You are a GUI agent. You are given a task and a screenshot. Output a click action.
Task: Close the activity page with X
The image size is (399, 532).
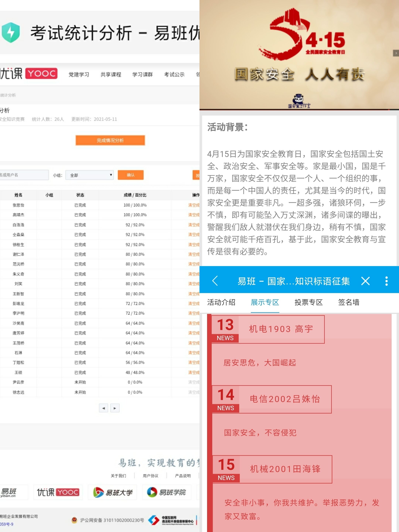pos(365,281)
